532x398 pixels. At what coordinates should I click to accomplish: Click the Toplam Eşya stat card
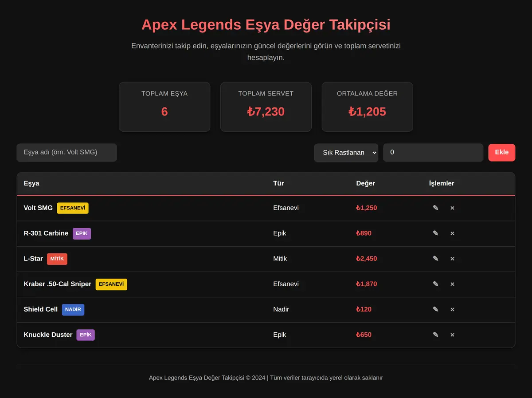click(164, 107)
